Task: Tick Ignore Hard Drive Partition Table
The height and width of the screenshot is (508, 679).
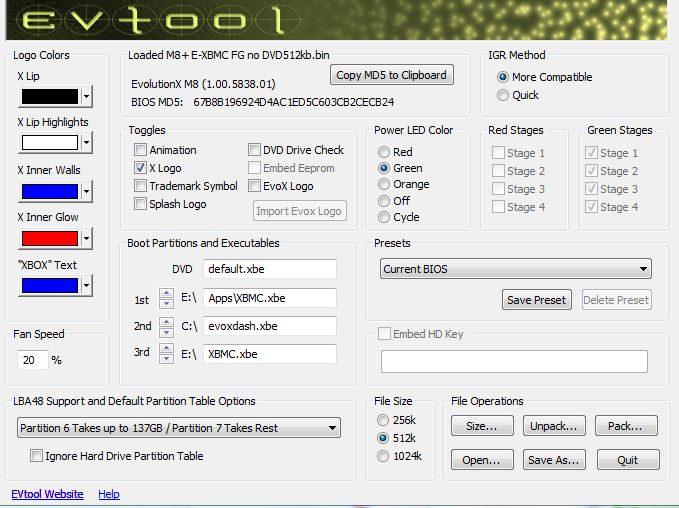Action: tap(36, 456)
